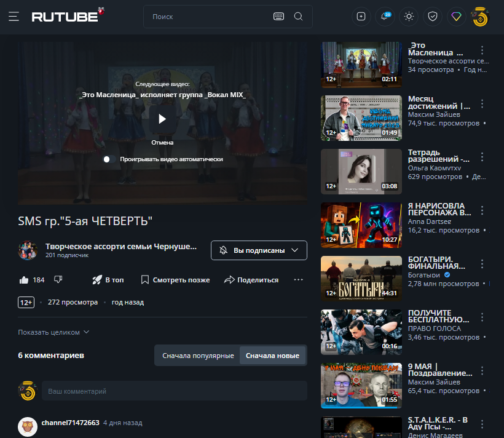
Task: Like the video with thumbs up
Action: (x=24, y=280)
